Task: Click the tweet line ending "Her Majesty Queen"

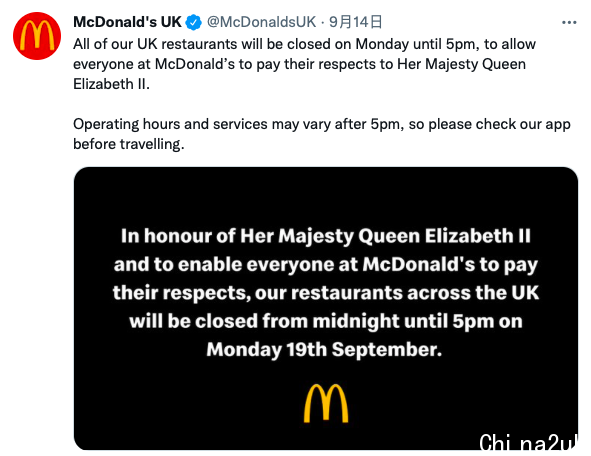Action: (299, 64)
